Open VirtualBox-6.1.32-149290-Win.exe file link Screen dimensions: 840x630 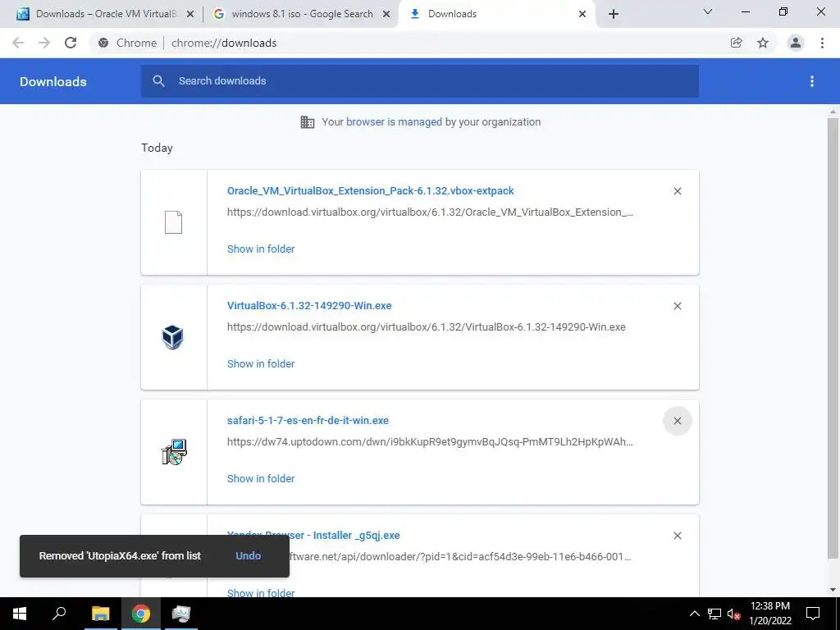[x=309, y=305]
